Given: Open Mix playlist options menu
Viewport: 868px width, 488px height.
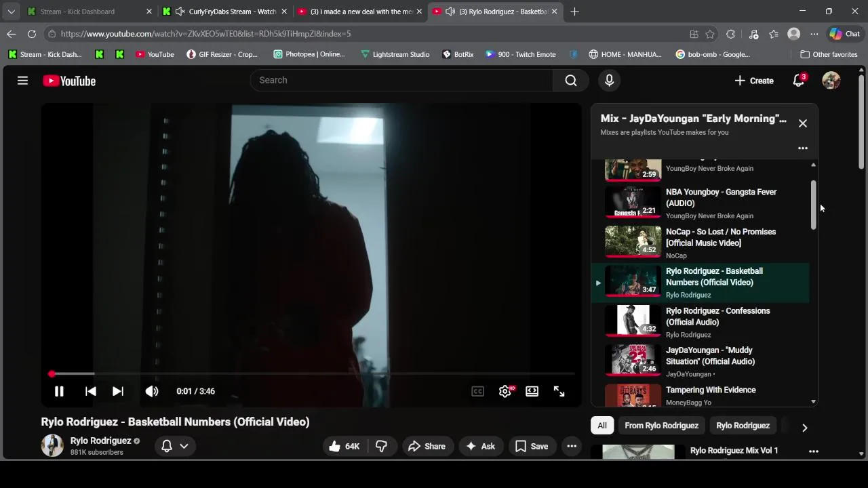Looking at the screenshot, I should (x=803, y=148).
